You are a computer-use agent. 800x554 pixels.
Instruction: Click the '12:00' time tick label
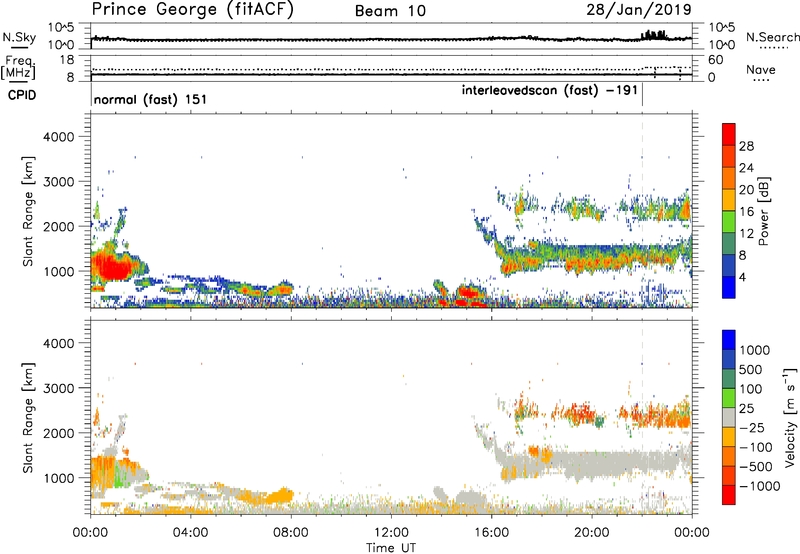pos(391,533)
